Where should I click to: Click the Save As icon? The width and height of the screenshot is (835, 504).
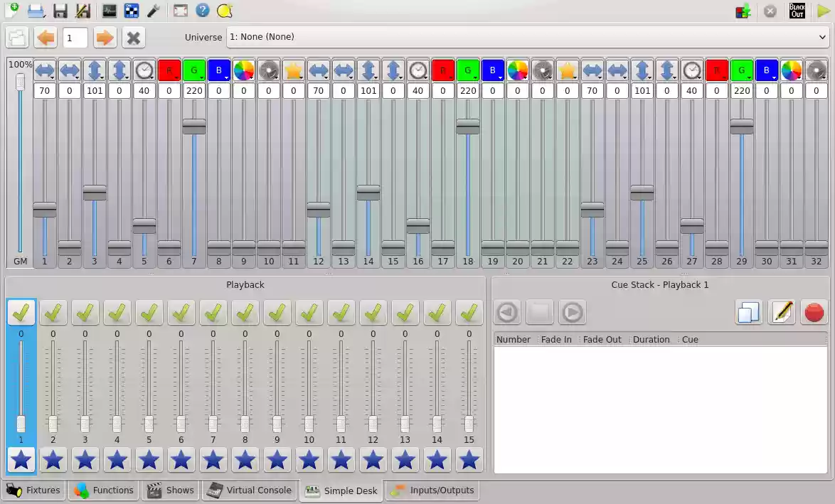click(x=83, y=11)
